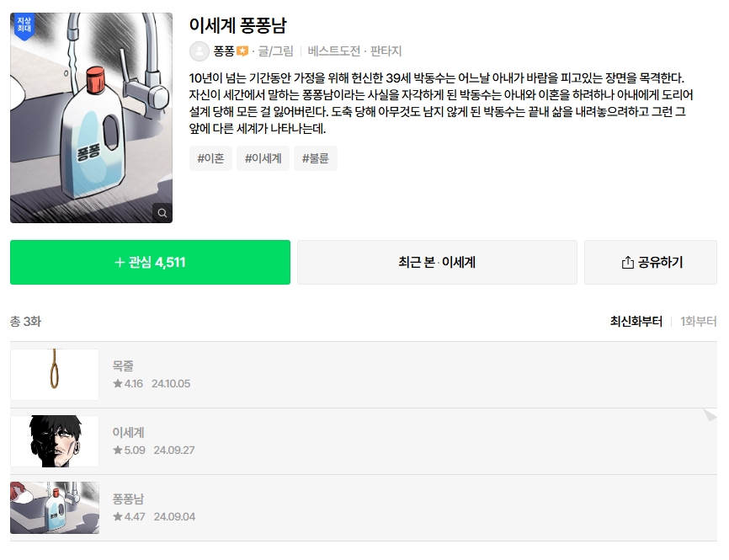This screenshot has width=729, height=560.
Task: Click the author profile avatar icon
Action: [x=200, y=51]
